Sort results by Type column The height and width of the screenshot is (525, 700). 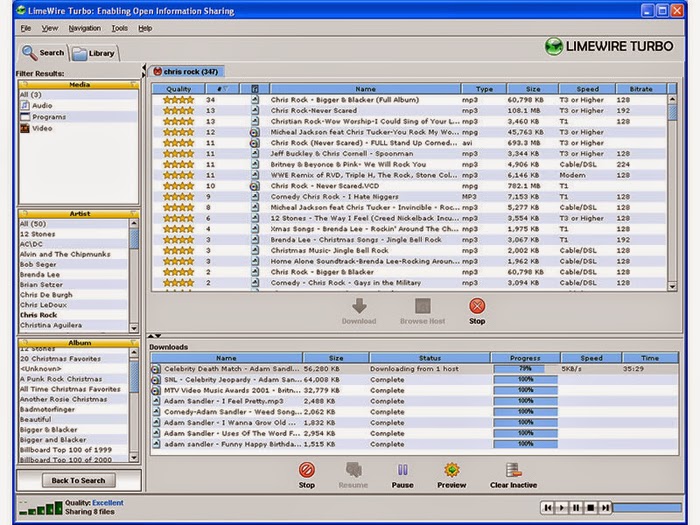pos(484,89)
